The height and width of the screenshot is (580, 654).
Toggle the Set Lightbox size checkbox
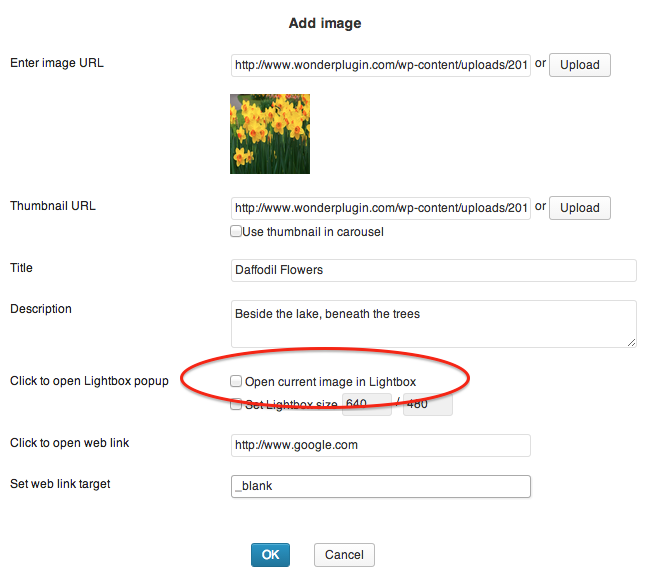pyautogui.click(x=236, y=405)
